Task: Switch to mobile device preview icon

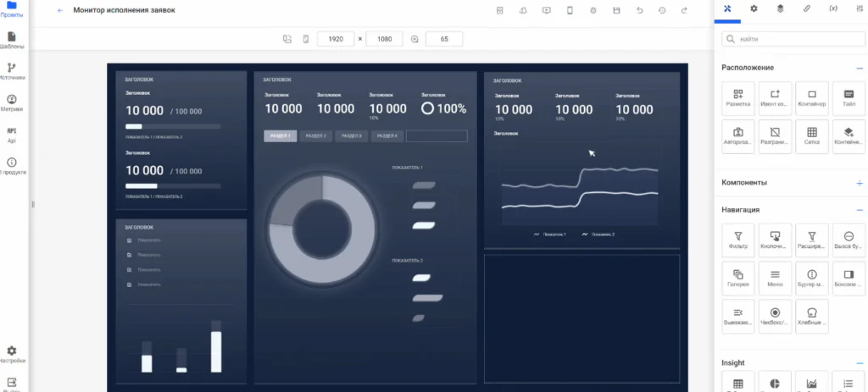Action: (x=570, y=10)
